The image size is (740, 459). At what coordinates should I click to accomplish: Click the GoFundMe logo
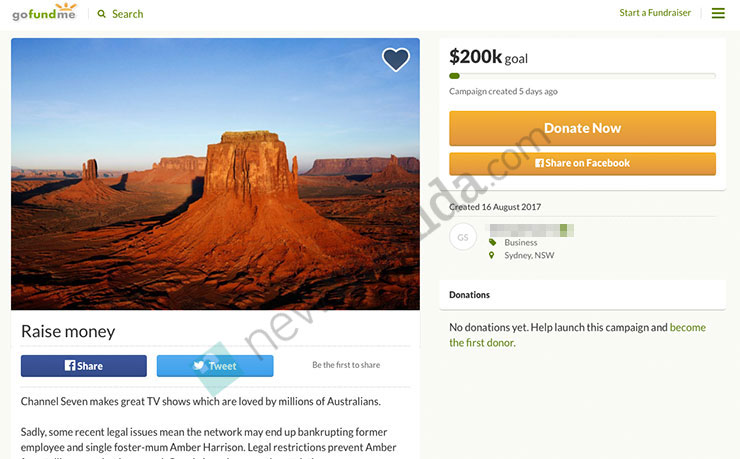pos(44,12)
